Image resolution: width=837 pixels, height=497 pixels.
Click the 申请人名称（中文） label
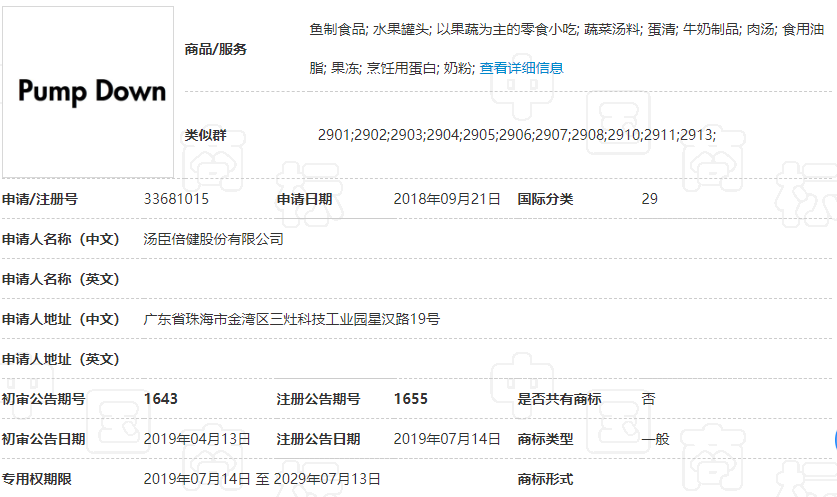(61, 239)
